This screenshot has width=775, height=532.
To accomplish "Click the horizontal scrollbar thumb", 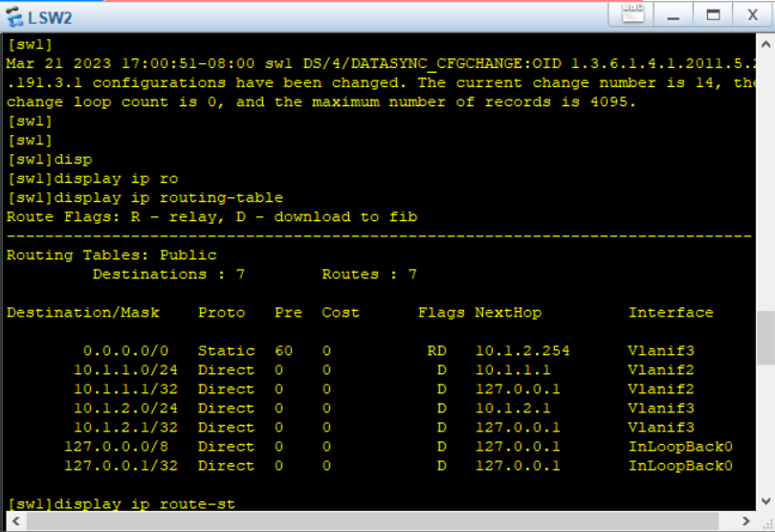I will point(372,521).
